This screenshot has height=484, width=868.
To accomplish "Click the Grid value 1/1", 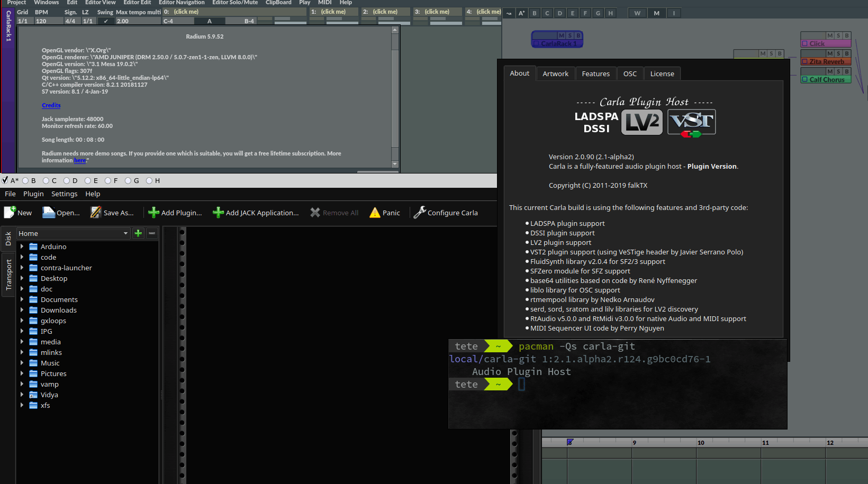I will [24, 21].
